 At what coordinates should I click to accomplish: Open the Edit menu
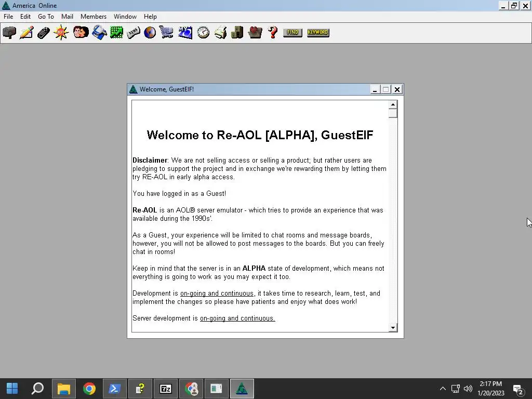point(25,17)
